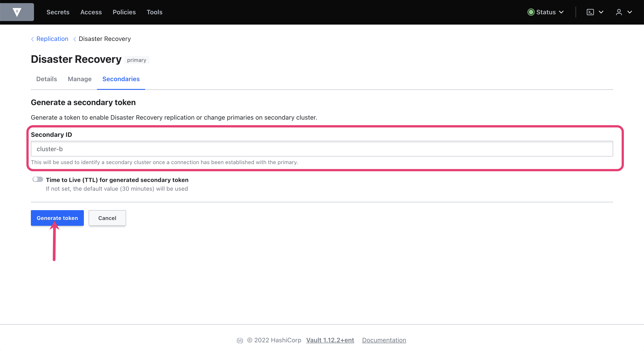Click the Secondary ID input containing cluster-b
This screenshot has width=644, height=351.
coord(322,149)
